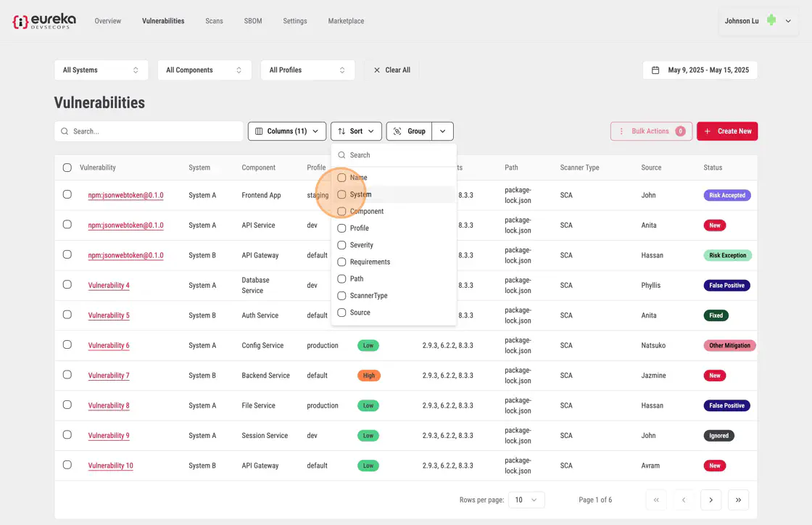Open the SBOM navigation tab
812x525 pixels.
click(x=254, y=21)
